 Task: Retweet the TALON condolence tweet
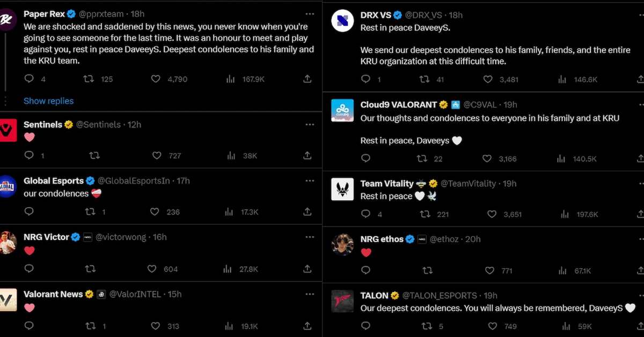tap(427, 326)
